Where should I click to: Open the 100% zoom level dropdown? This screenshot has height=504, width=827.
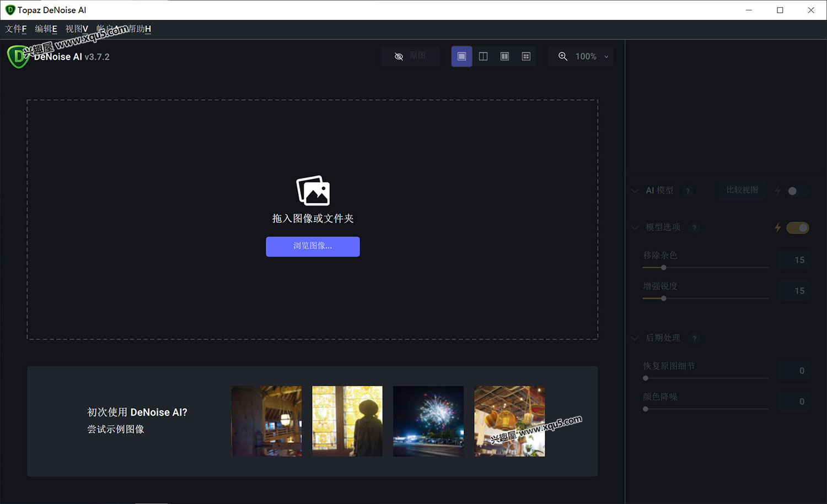click(606, 57)
